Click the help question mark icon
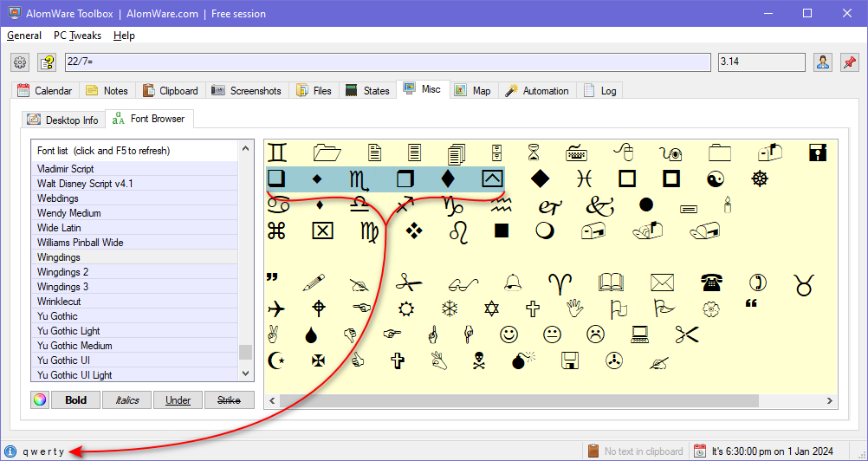The height and width of the screenshot is (461, 868). click(x=46, y=62)
